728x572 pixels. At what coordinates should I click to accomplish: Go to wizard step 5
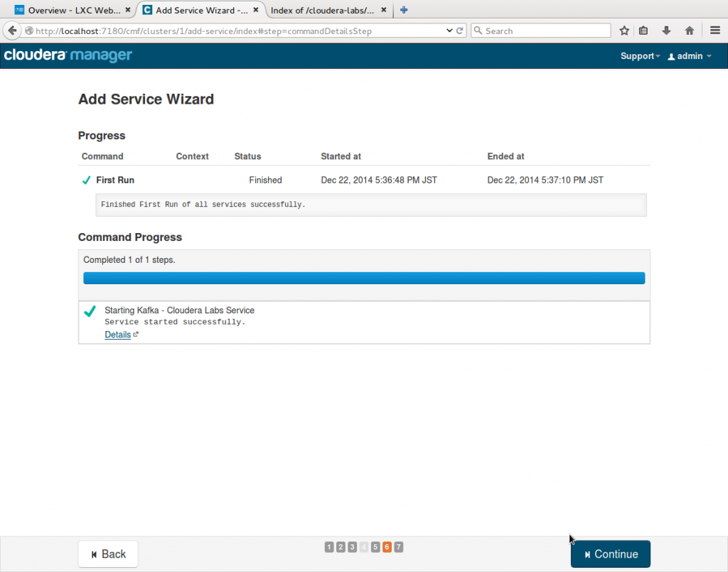click(375, 547)
